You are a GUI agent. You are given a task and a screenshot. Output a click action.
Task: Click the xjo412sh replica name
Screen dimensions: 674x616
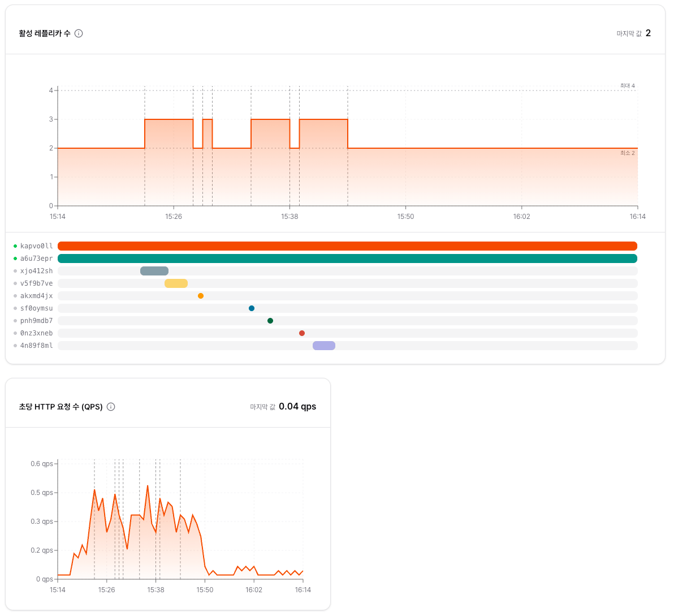pos(37,271)
